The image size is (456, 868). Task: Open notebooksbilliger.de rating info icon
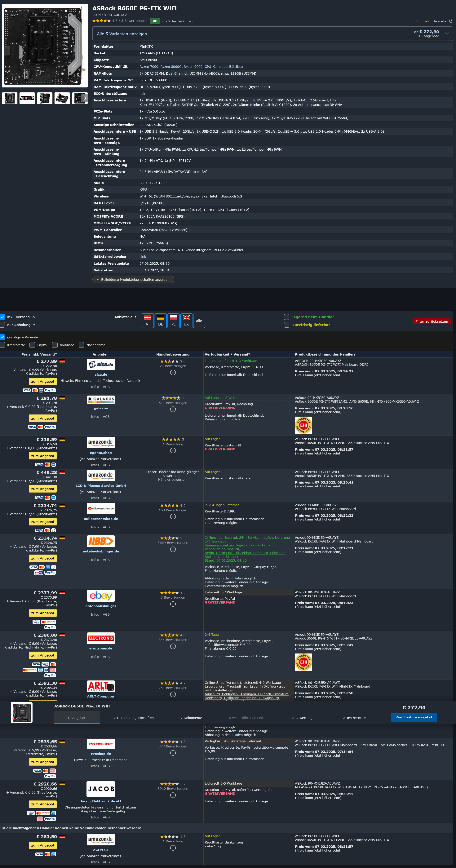(173, 549)
